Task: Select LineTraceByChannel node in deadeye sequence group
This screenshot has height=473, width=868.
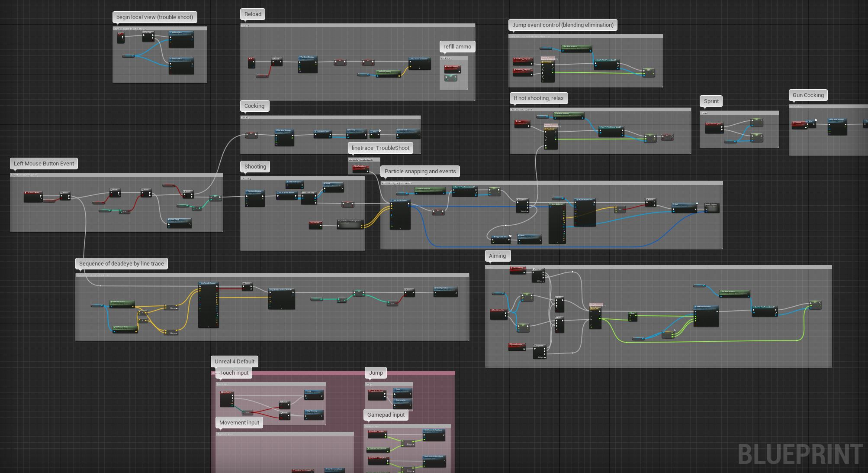Action: coord(209,305)
